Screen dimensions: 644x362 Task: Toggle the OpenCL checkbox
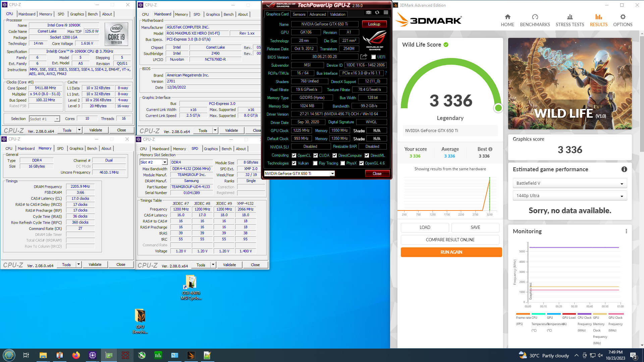[294, 156]
